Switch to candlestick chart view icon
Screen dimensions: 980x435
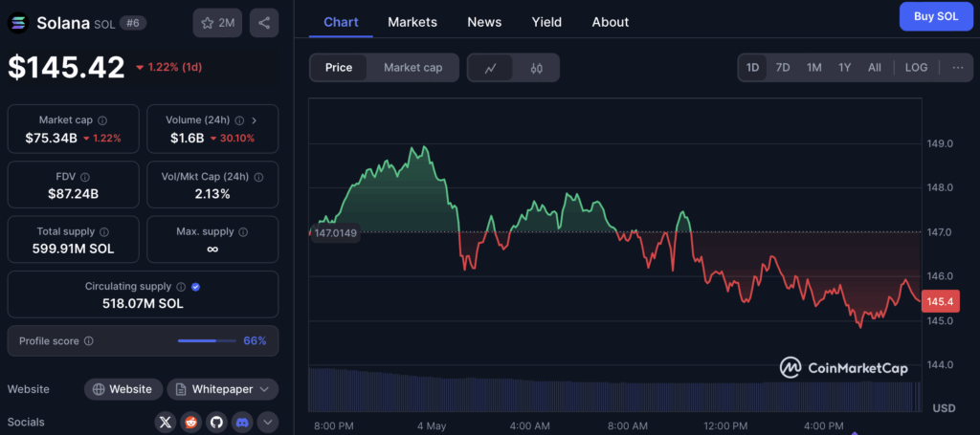[x=536, y=68]
